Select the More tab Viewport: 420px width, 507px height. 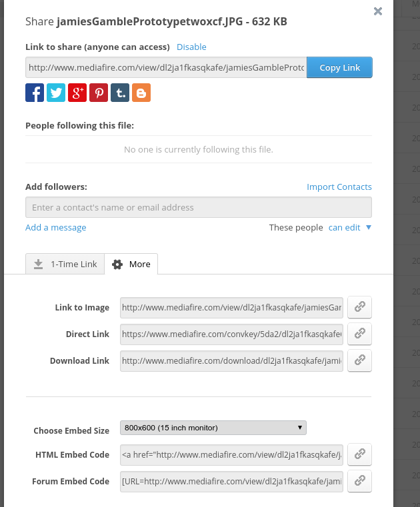coord(132,264)
